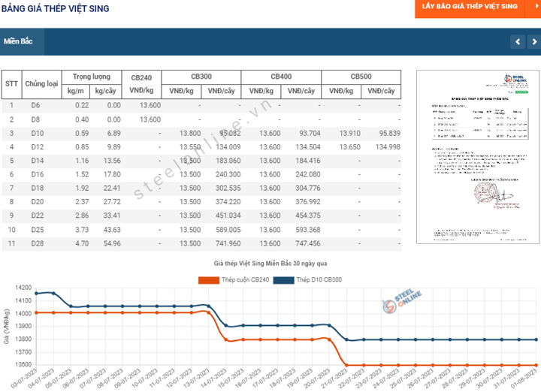Click the BẢNG GIÁ THÉP VIỆT SING heading
Screen dimensions: 541x392
[x=55, y=8]
